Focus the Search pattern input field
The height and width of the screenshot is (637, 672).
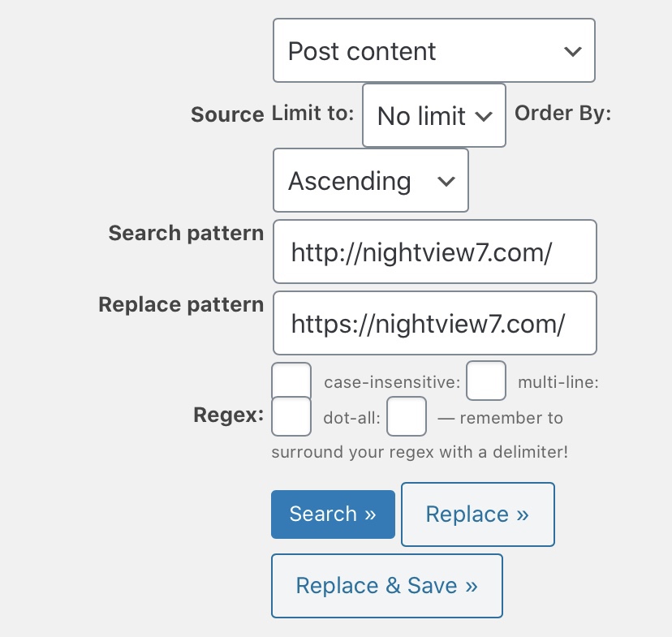coord(434,252)
